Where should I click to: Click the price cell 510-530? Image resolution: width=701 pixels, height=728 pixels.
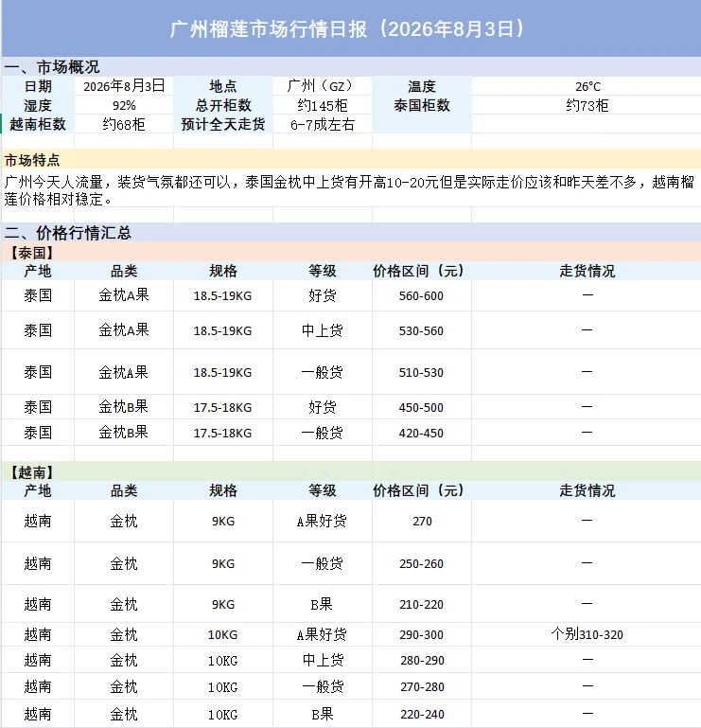[421, 372]
